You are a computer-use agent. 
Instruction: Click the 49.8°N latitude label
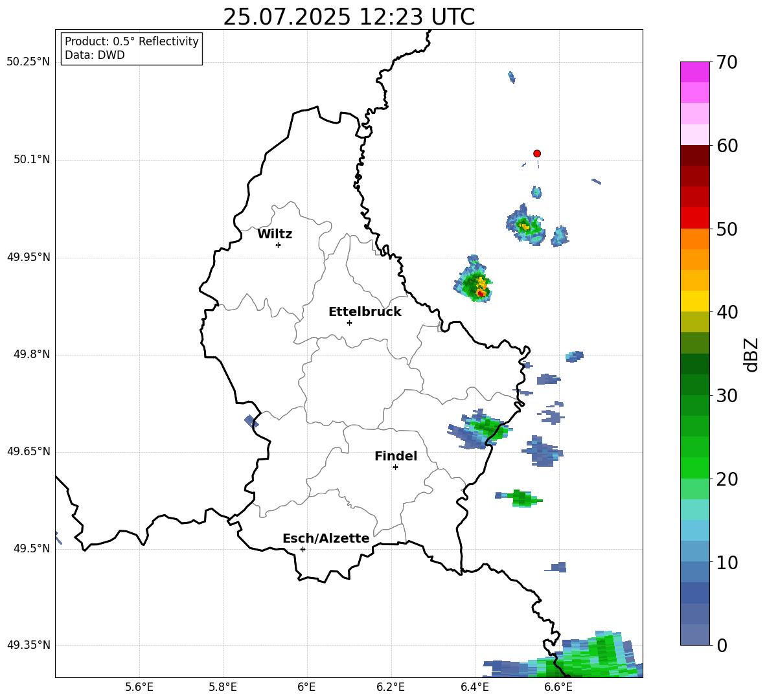(32, 354)
